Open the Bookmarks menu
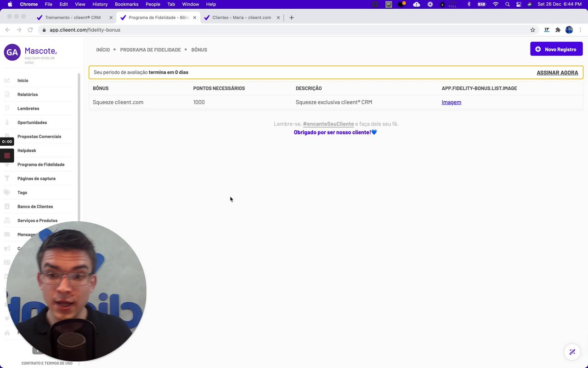Image resolution: width=588 pixels, height=368 pixels. (126, 4)
